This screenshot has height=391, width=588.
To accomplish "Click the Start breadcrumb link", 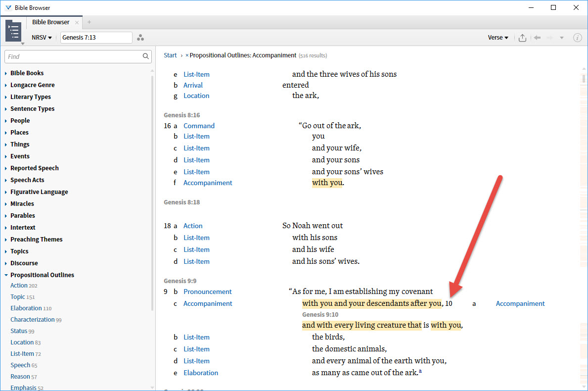I will 170,55.
